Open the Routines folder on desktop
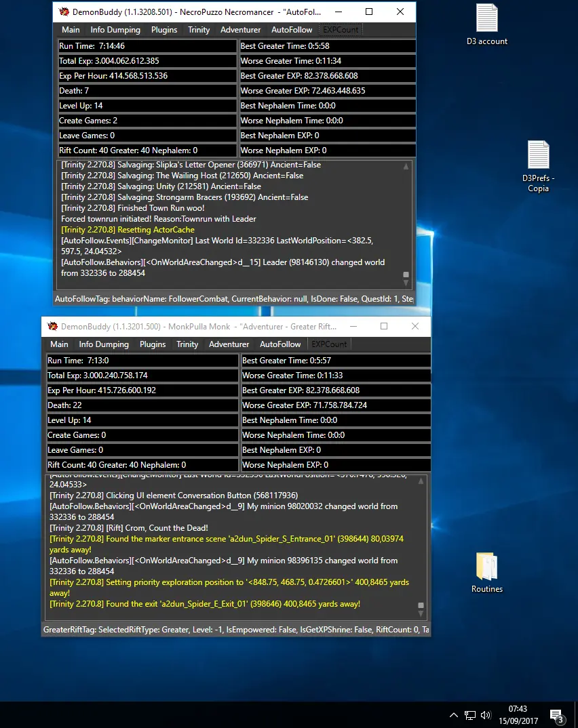578x728 pixels. click(487, 573)
